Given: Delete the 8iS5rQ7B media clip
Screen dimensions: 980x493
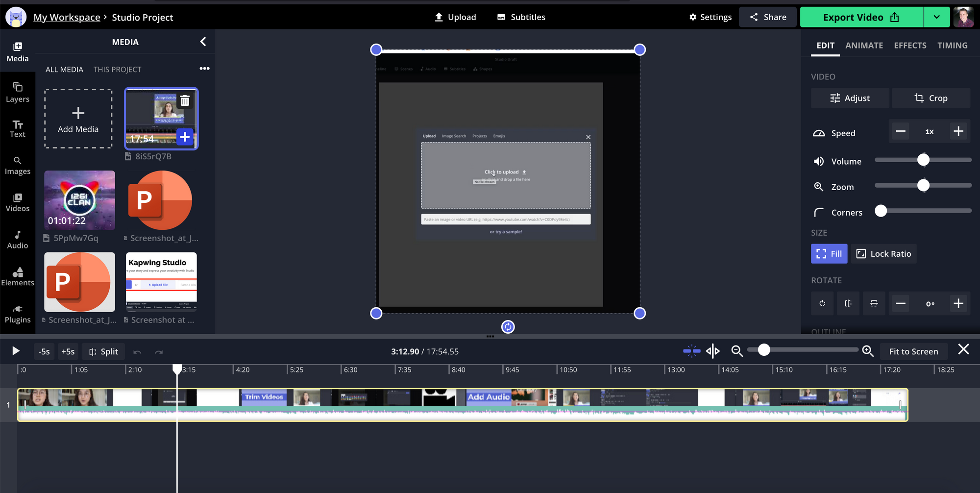Looking at the screenshot, I should [185, 101].
